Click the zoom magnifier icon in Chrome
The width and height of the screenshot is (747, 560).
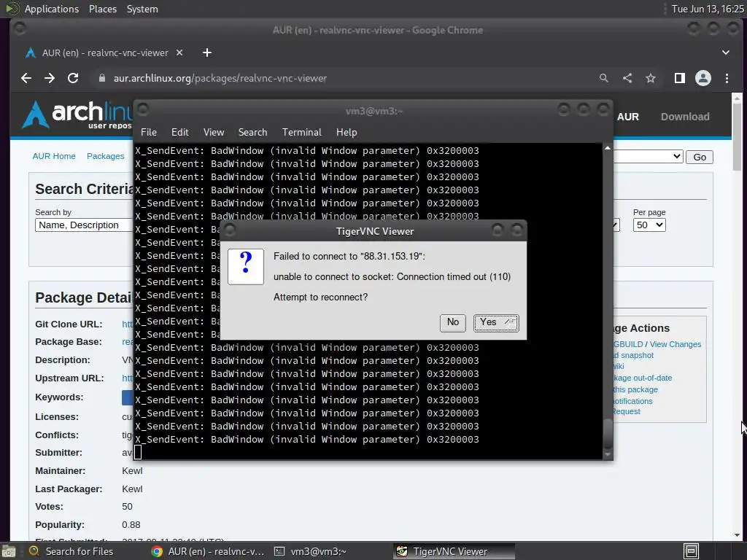click(603, 78)
